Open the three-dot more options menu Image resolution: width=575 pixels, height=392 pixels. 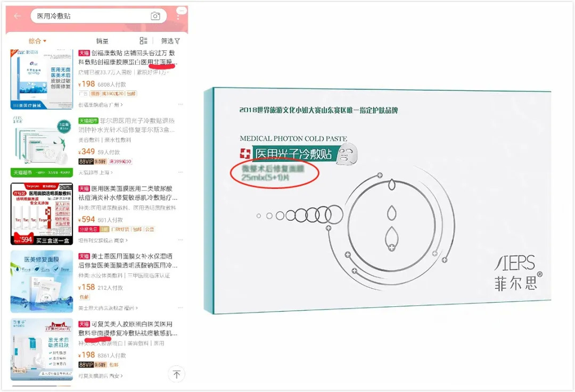coord(178,17)
